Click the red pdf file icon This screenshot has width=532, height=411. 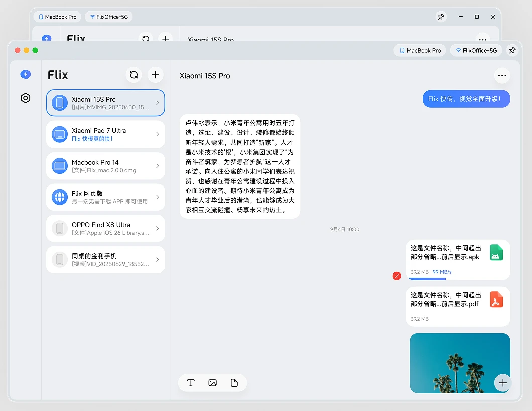pyautogui.click(x=496, y=299)
